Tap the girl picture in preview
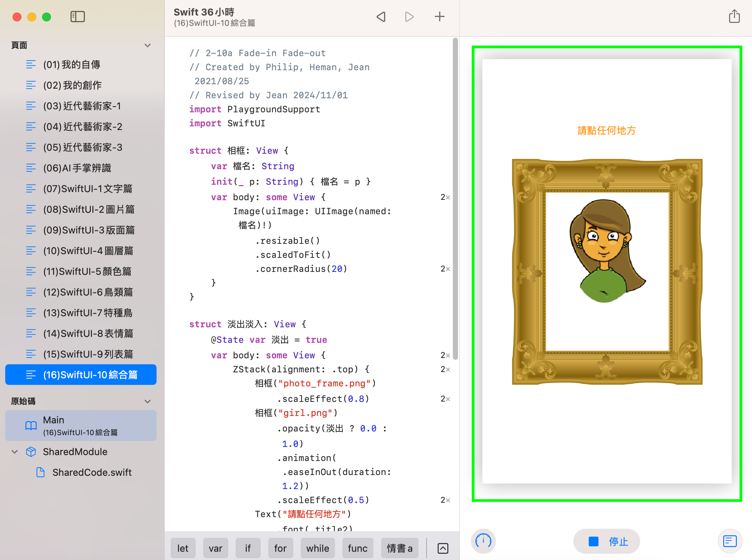Image resolution: width=752 pixels, height=560 pixels. point(606,251)
